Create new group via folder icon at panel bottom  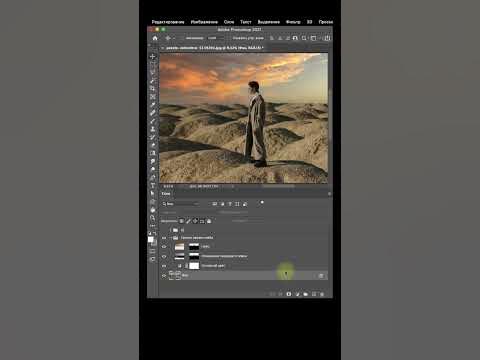point(306,294)
